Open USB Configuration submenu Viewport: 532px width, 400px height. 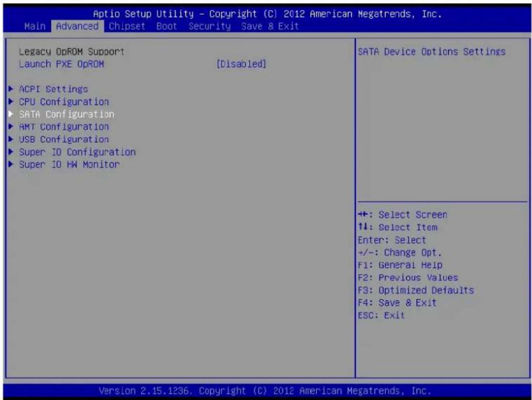click(x=64, y=139)
